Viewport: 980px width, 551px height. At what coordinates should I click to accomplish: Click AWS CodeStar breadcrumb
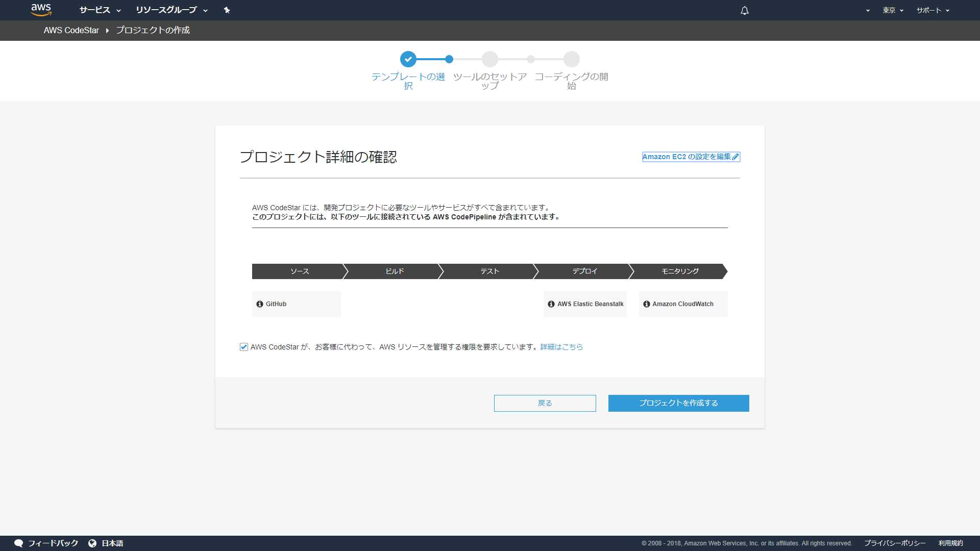[x=71, y=31]
